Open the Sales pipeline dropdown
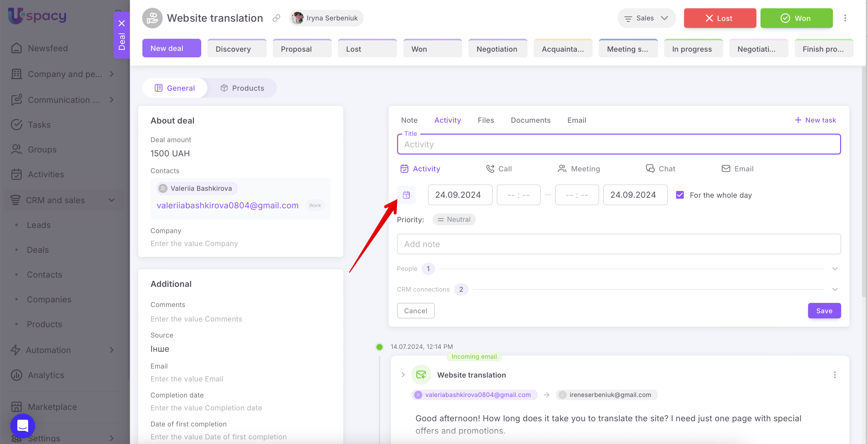868x444 pixels. coord(646,18)
